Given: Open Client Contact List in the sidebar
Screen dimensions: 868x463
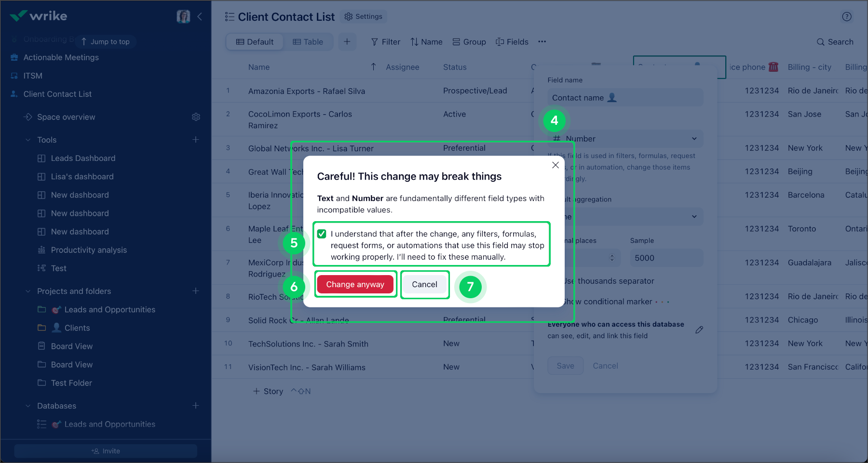Looking at the screenshot, I should [x=57, y=94].
